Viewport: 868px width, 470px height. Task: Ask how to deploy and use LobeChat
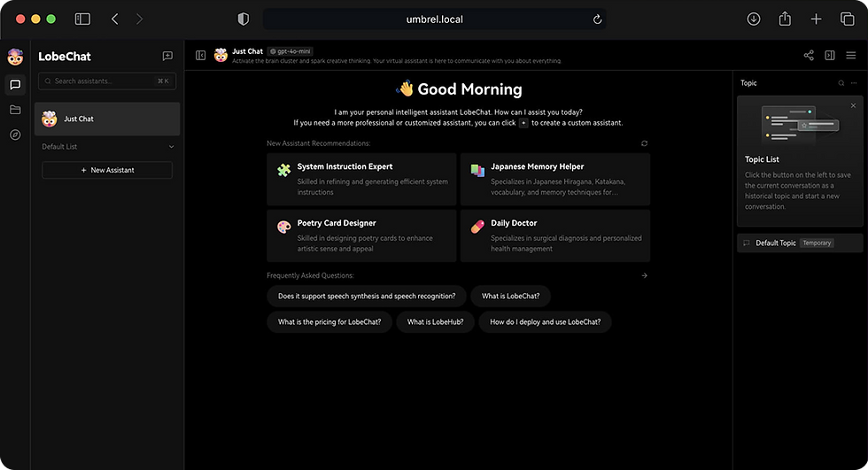click(546, 322)
